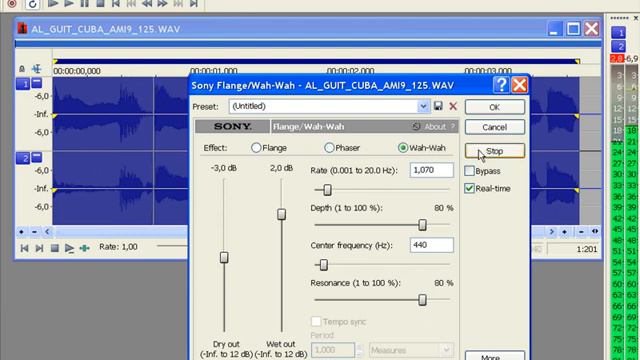The image size is (640, 360).
Task: Click the left minus zoom button under waveform
Action: pos(34,232)
